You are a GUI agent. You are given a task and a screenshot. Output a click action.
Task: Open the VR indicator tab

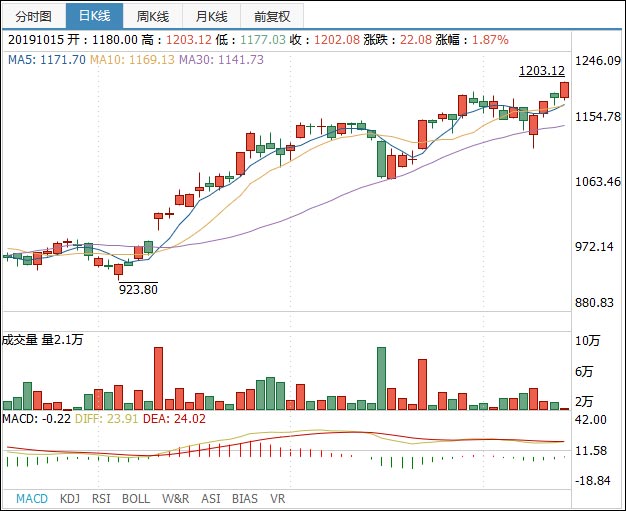pos(278,498)
